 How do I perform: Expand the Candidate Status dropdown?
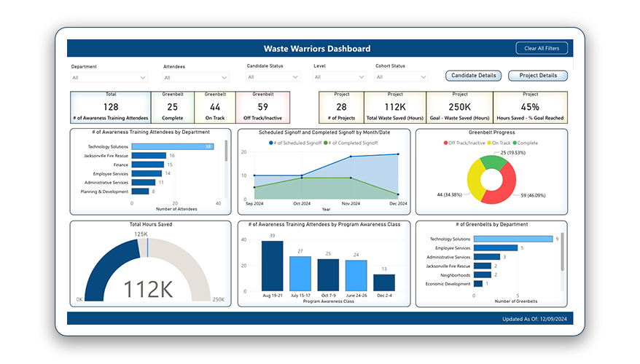276,77
